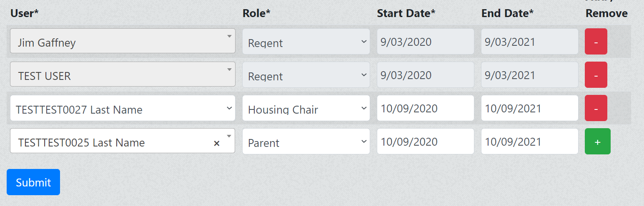Click the start date for Jim Gaffney
Viewport: 644px width, 206px height.
coord(425,42)
